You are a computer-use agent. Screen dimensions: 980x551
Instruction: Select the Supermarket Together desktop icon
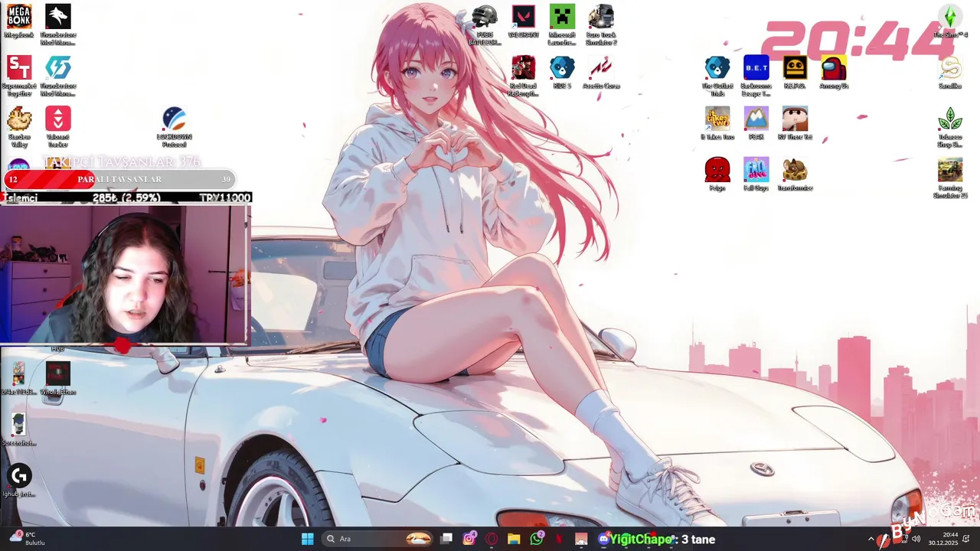(x=19, y=74)
